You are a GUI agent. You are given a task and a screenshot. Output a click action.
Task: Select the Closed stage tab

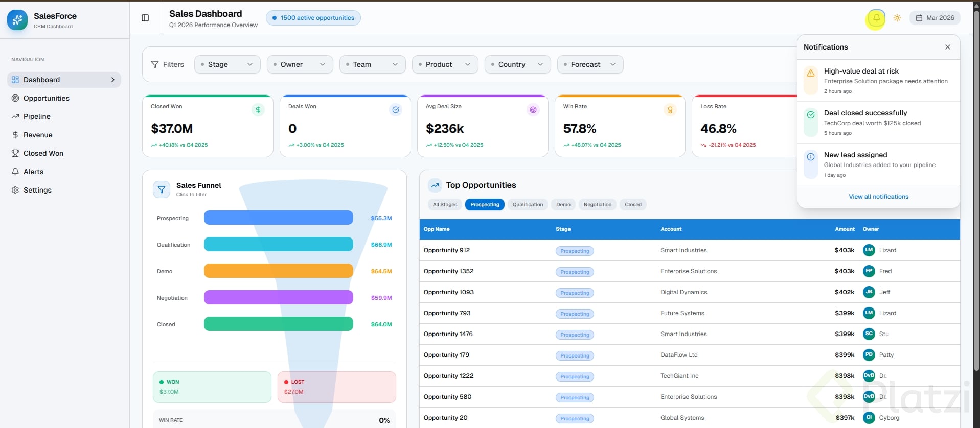coord(633,205)
